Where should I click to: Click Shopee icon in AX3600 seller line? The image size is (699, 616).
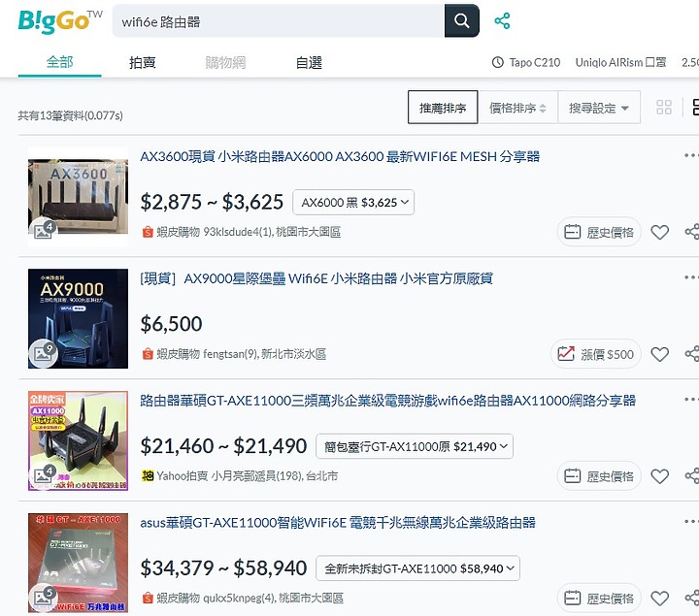click(148, 232)
